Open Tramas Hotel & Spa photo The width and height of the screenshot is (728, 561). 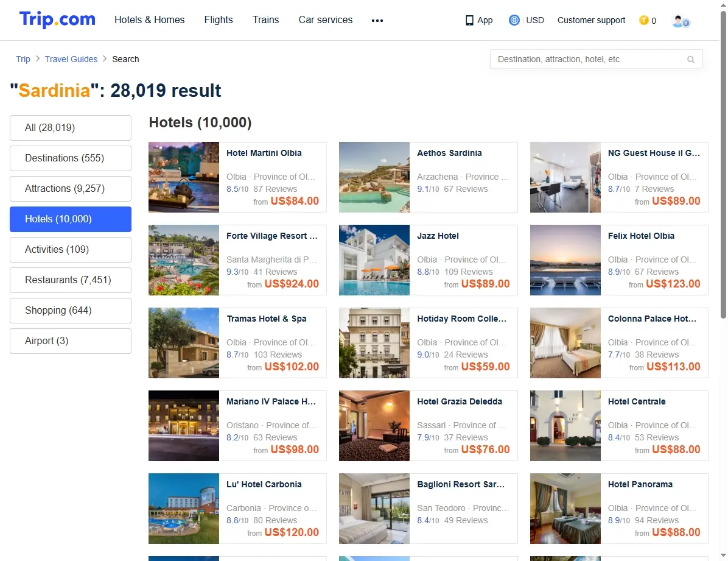pyautogui.click(x=184, y=342)
